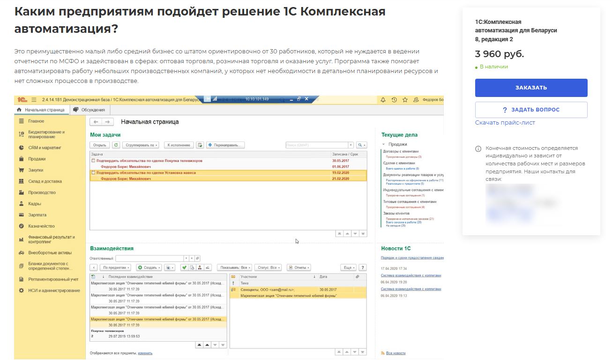This screenshot has width=612, height=364.
Task: Click the Скачать прайс-лист link
Action: [505, 123]
